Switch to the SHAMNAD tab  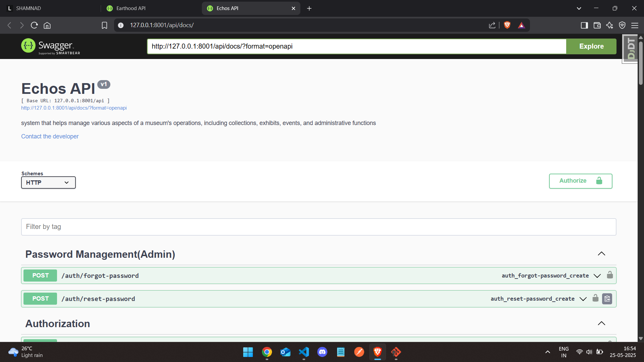(29, 8)
